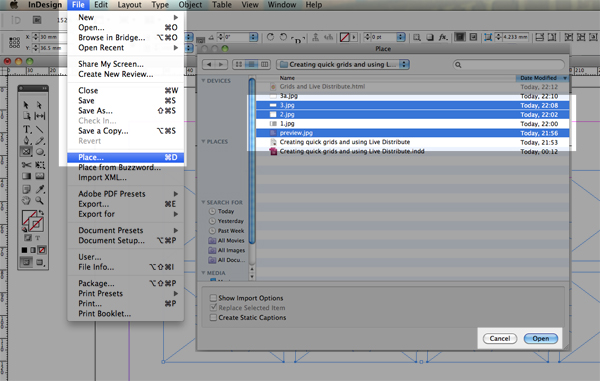This screenshot has width=600, height=381.
Task: Collapse the SEARCH FOR sidebar section
Action: pyautogui.click(x=204, y=202)
